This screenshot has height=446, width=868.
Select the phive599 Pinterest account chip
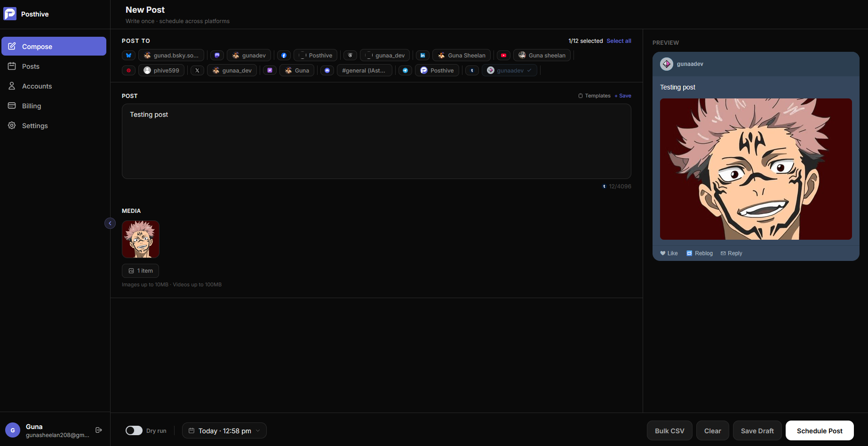pos(161,71)
